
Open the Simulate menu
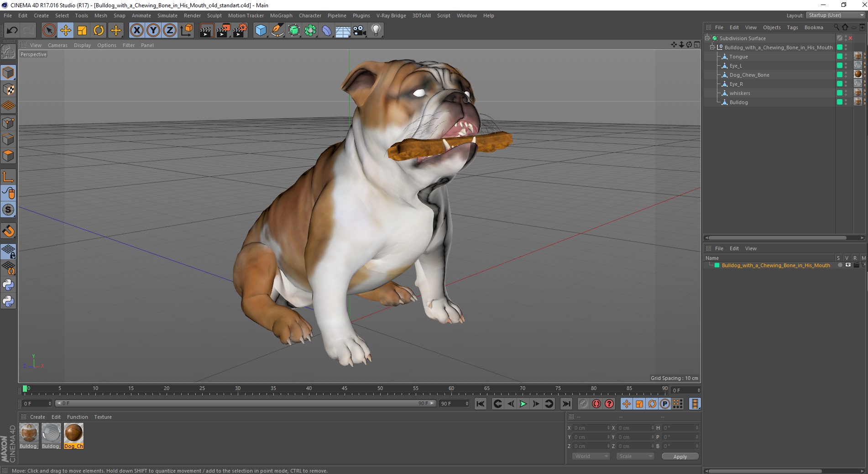167,16
